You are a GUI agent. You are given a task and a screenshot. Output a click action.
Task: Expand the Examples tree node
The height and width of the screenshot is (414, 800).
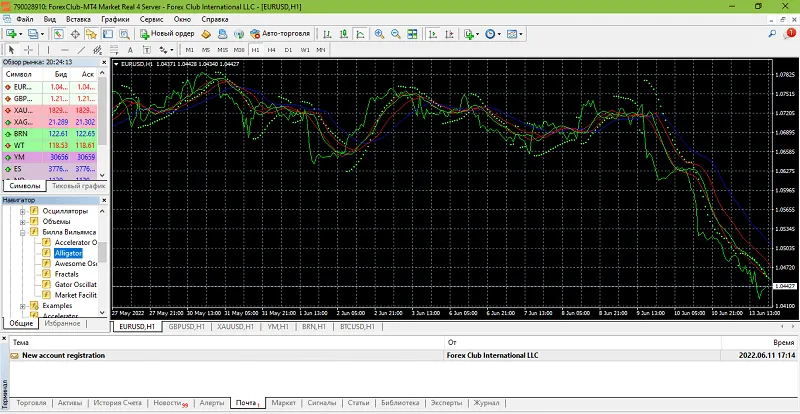pyautogui.click(x=22, y=306)
